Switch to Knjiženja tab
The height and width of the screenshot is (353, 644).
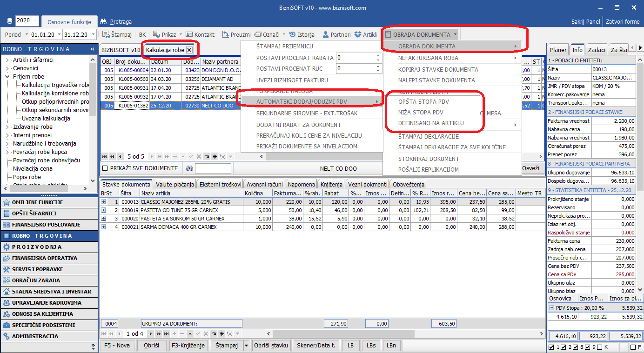point(332,185)
